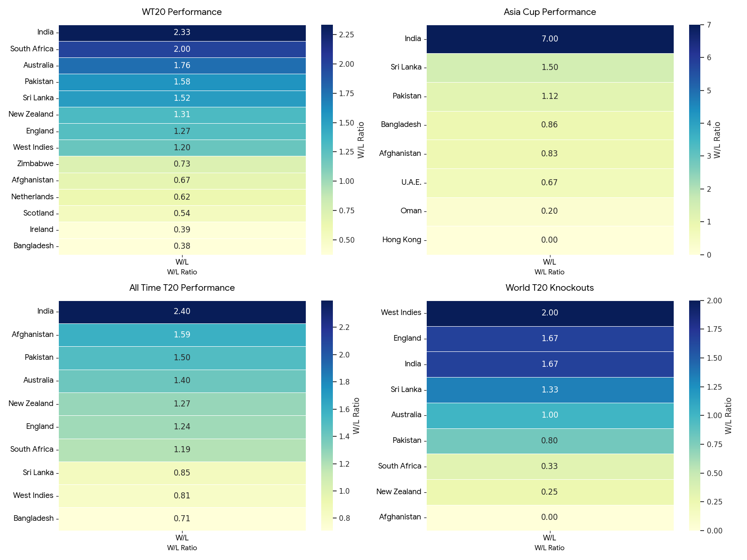The width and height of the screenshot is (747, 560).
Task: Click the Oman 0.20 cell
Action: tap(550, 211)
